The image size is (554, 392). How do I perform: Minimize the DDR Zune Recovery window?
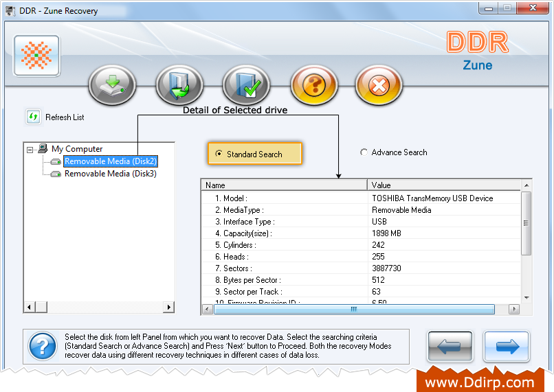pyautogui.click(x=489, y=8)
